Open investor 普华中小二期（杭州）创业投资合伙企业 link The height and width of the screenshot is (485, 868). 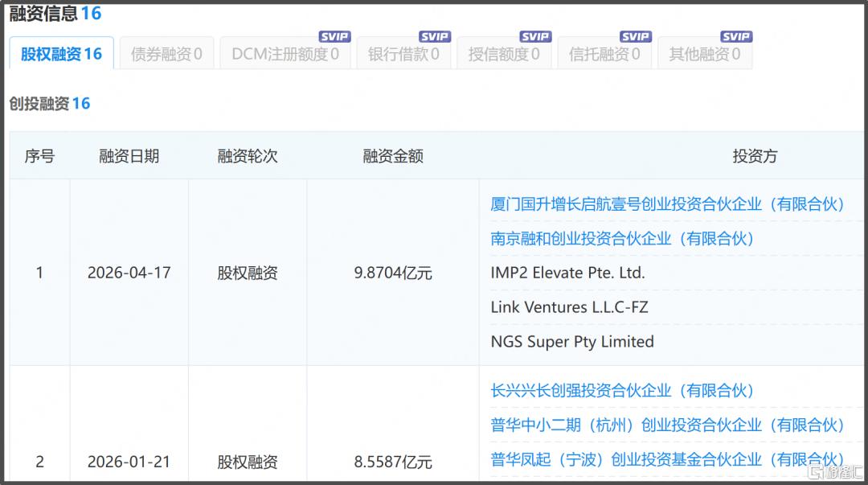668,425
